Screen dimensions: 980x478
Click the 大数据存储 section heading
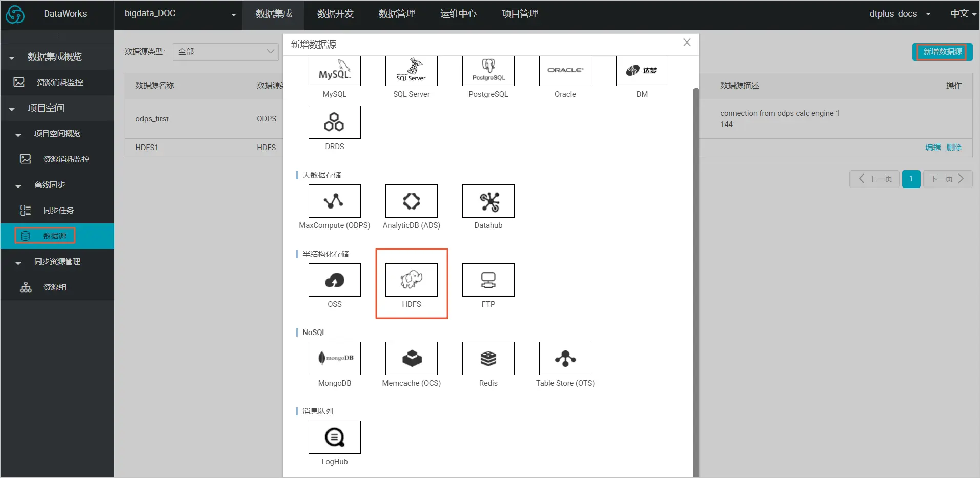pos(322,175)
